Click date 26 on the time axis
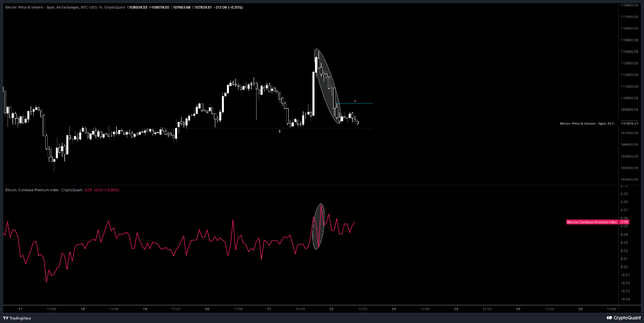Screen dimensions: 644x323 (580, 309)
